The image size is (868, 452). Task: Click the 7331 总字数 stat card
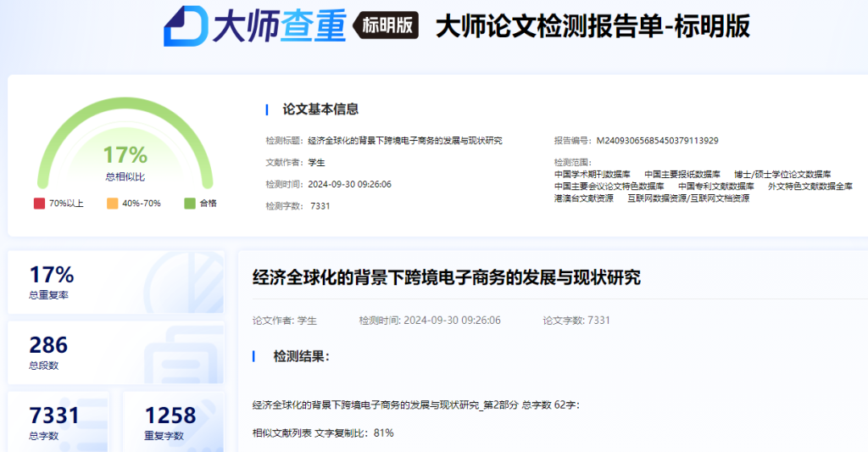click(58, 421)
